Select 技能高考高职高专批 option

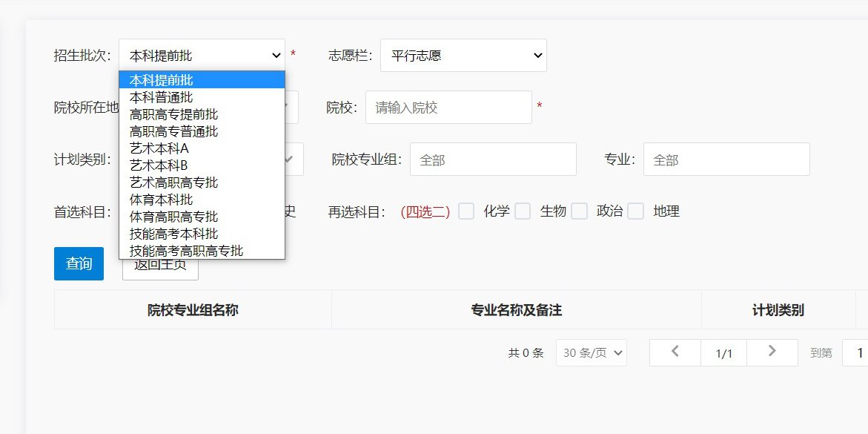[x=202, y=251]
